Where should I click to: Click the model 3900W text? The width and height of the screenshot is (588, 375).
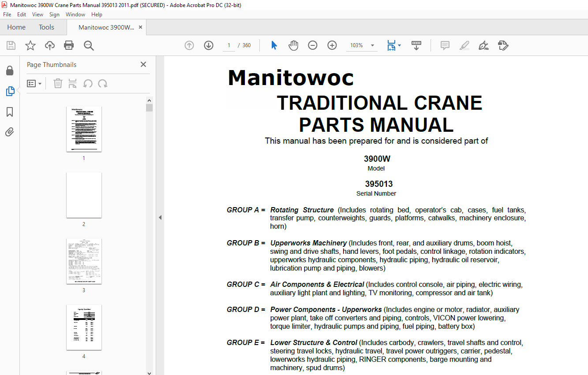(377, 159)
